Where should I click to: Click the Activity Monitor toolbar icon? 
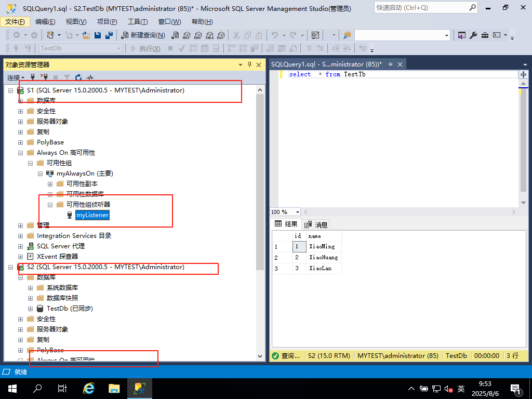point(315,35)
